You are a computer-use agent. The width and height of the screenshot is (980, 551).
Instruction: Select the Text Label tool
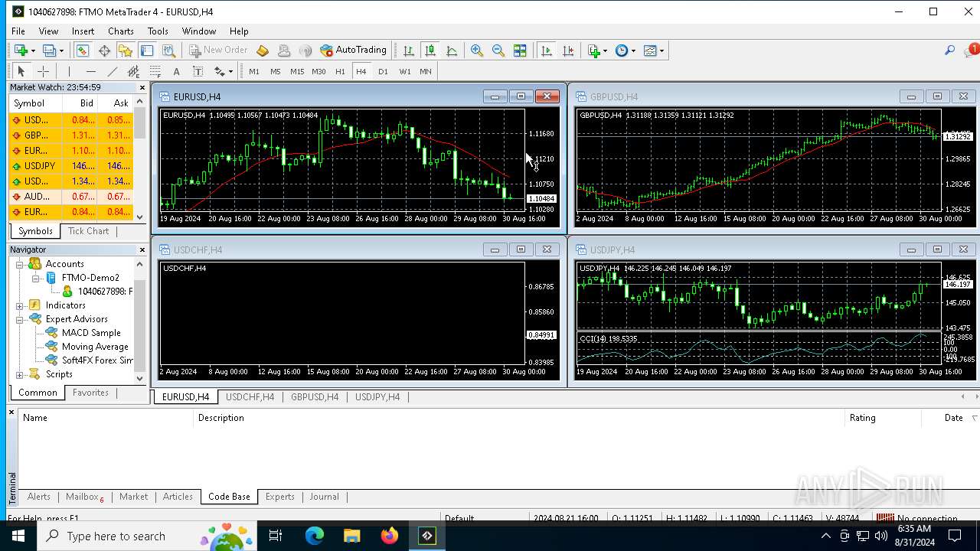tap(198, 71)
